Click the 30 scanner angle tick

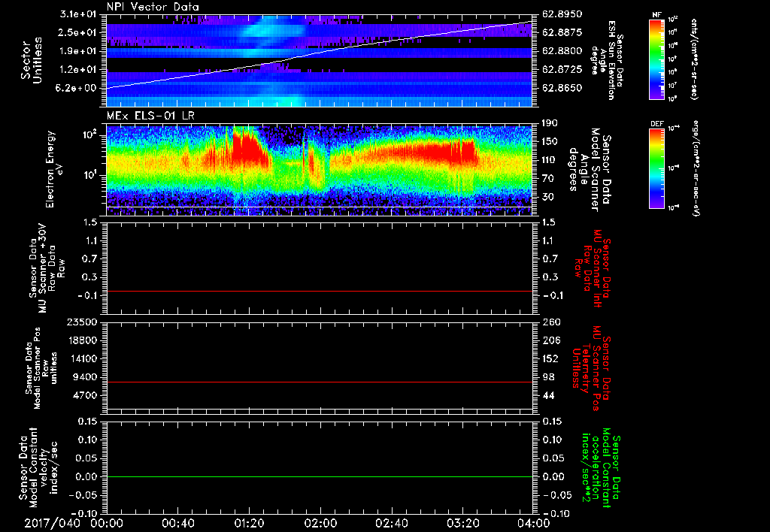click(547, 198)
